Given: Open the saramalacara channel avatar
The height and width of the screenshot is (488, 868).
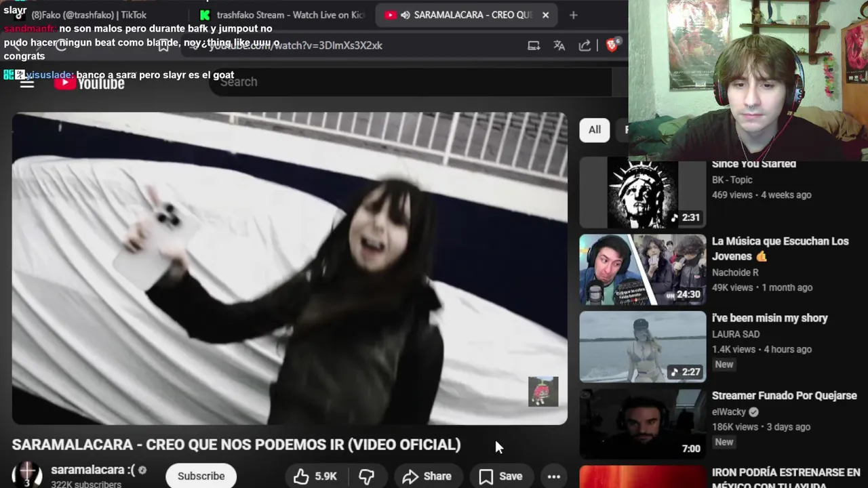Looking at the screenshot, I should coord(27,474).
